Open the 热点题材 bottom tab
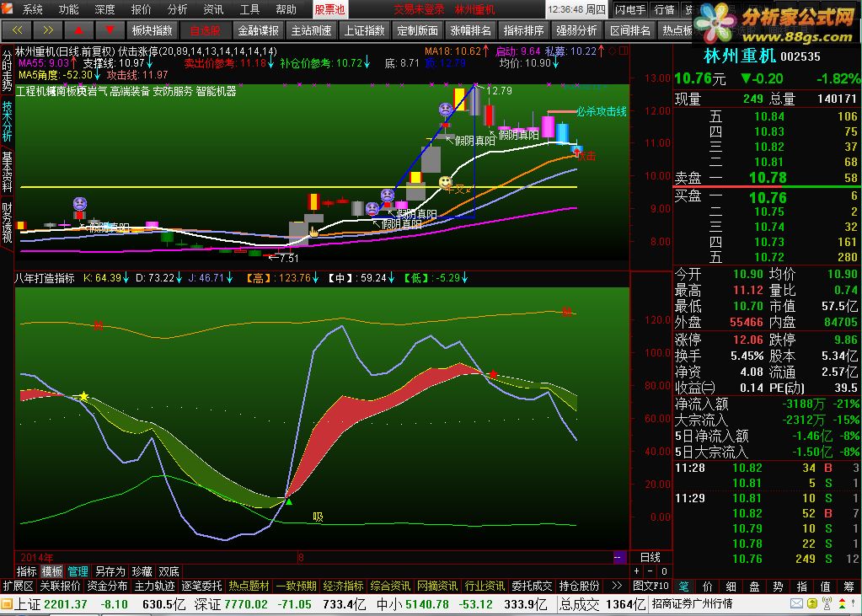This screenshot has height=616, width=862. (249, 586)
